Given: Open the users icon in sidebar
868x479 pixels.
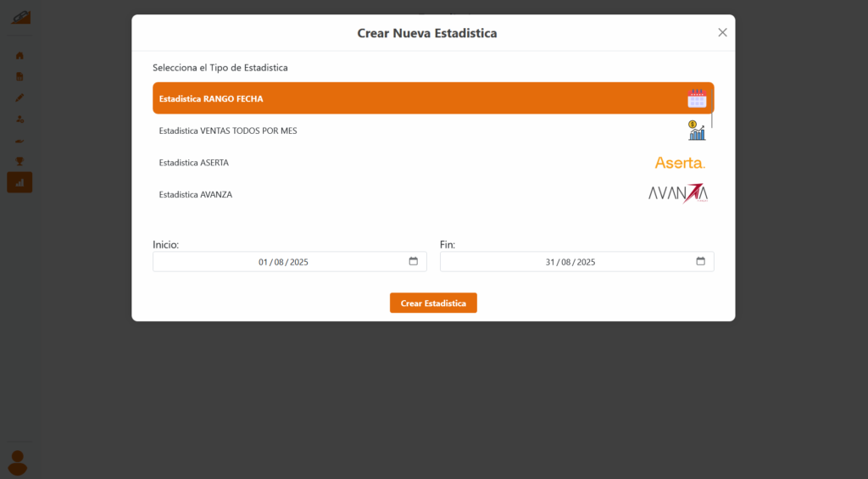Looking at the screenshot, I should tap(19, 119).
